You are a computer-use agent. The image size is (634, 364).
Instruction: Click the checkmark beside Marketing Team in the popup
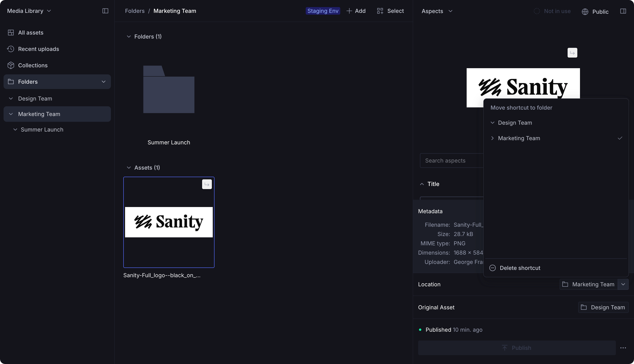[x=620, y=138]
